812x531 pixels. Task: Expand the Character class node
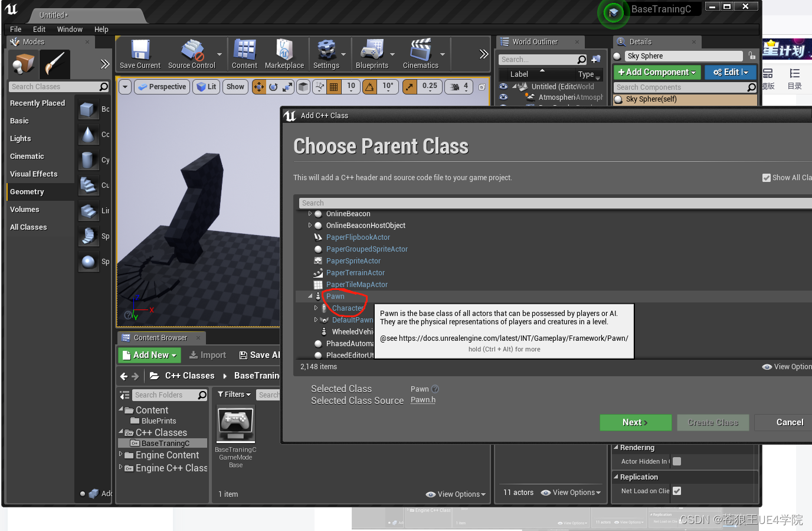316,308
